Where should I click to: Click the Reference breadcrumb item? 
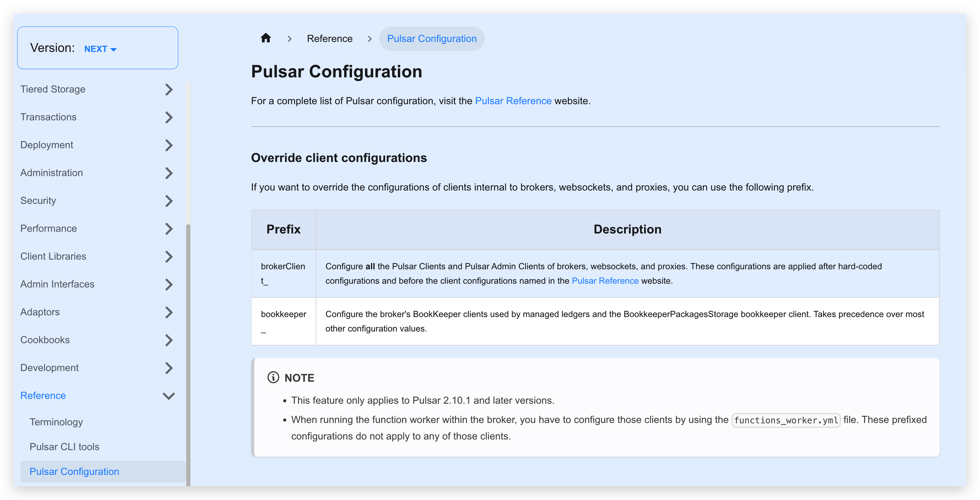329,39
